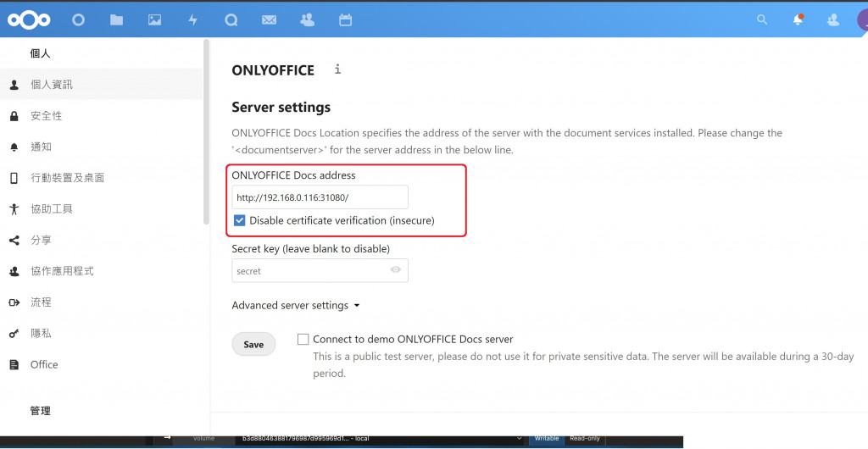
Task: Show the secret key with eye icon
Action: click(x=395, y=270)
